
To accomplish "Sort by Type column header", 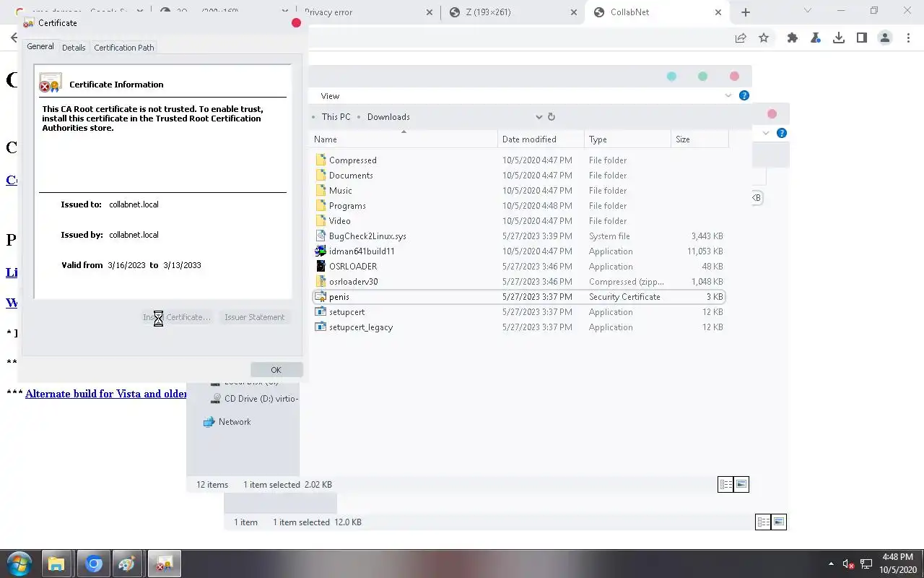I will click(627, 139).
